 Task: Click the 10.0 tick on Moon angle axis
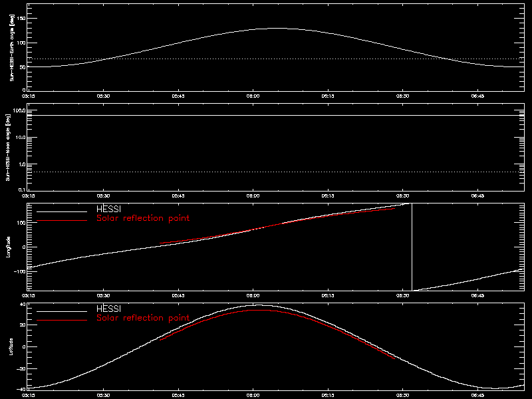click(21, 138)
